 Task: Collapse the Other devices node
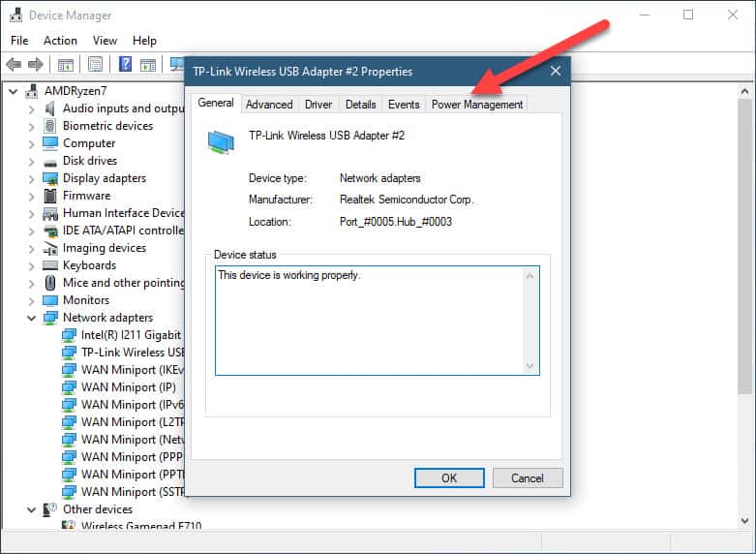coord(31,510)
